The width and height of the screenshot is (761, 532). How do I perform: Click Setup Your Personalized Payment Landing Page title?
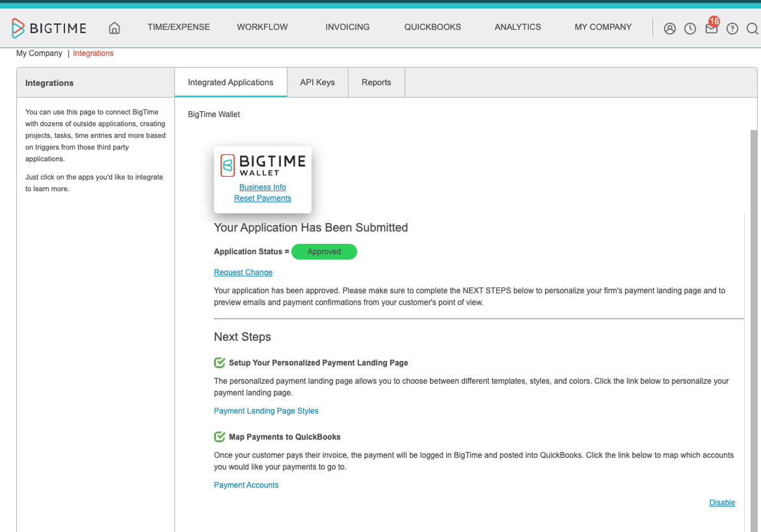point(318,363)
